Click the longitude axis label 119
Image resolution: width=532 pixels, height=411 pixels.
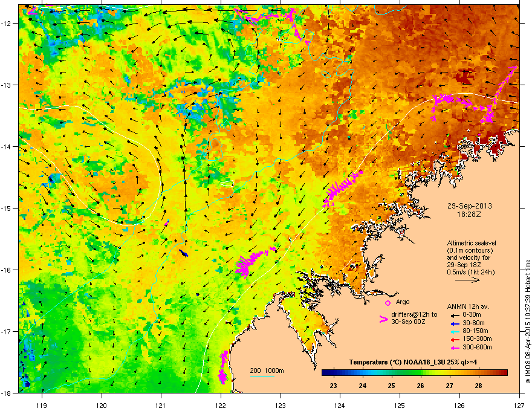click(42, 405)
